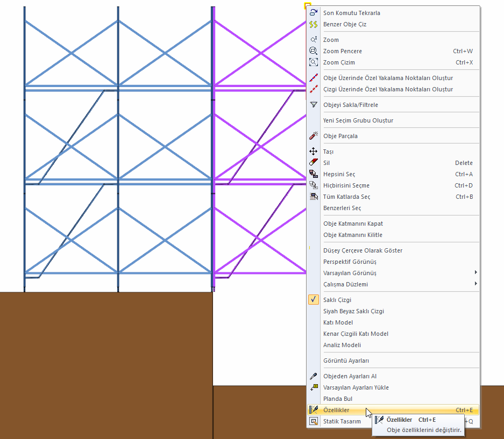Switch to Analiz Modeli display mode
Screen dimensions: 504x439
click(342, 345)
